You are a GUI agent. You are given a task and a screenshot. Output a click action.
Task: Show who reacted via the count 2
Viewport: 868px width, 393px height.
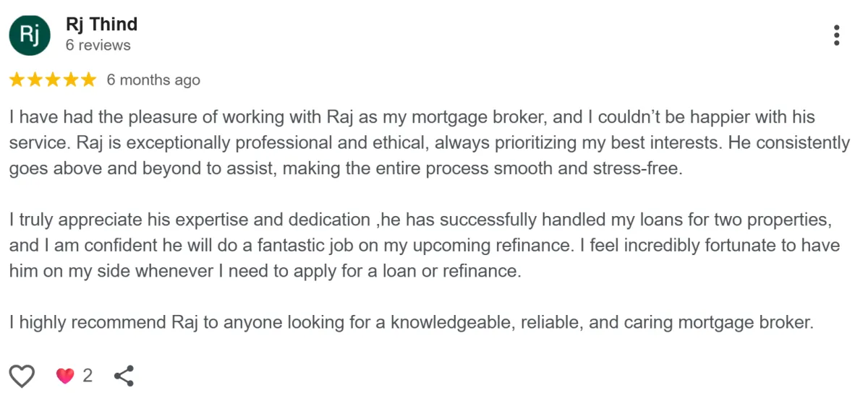pos(88,376)
